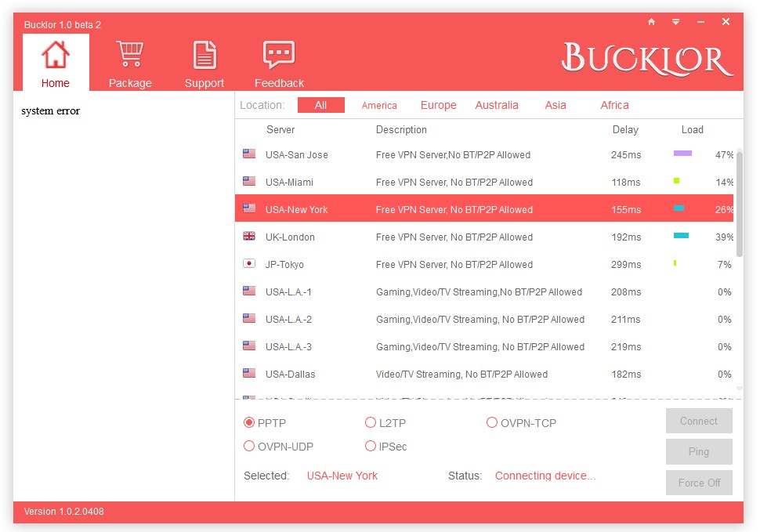Select the OVPN-TCP protocol radio button
Screen dimensions: 760x532
pyautogui.click(x=491, y=422)
